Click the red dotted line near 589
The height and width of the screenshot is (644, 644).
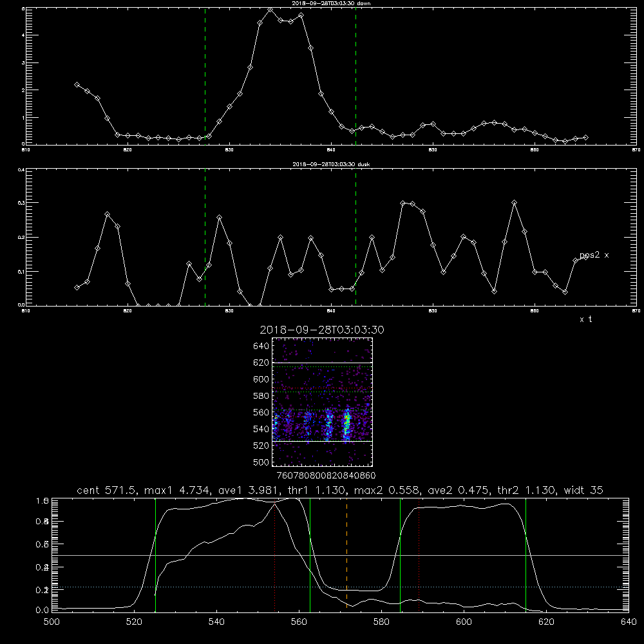click(419, 554)
